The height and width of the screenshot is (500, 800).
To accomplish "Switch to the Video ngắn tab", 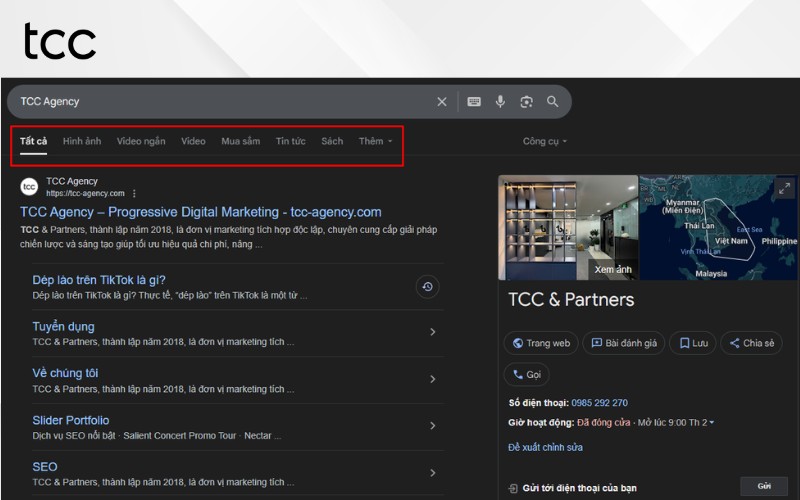I will (141, 141).
